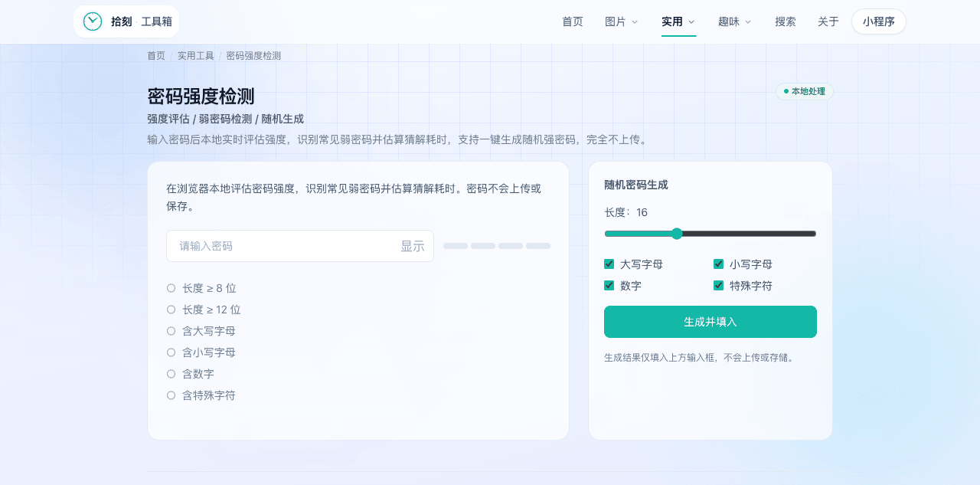Focus the 请输入密码 input field

coord(300,246)
